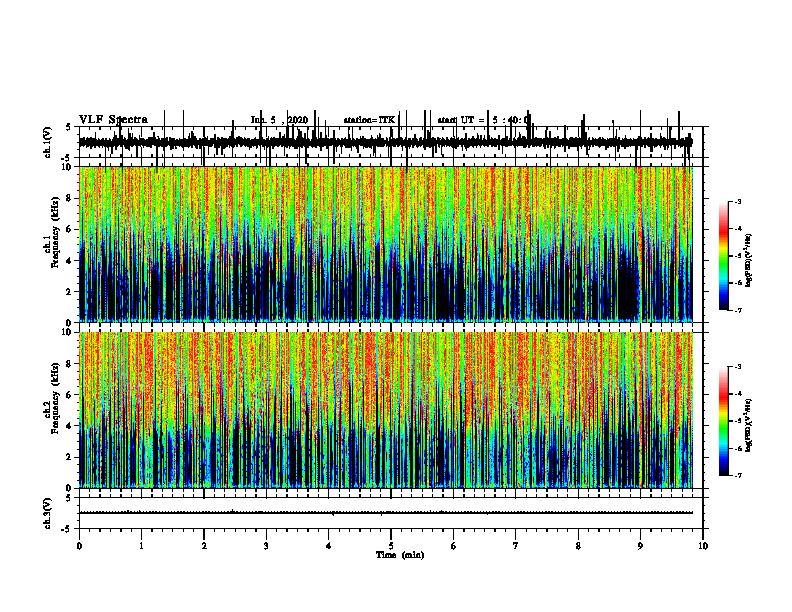
Task: Click the "6" kHz tick on ch.2 axis
Action: coord(70,395)
